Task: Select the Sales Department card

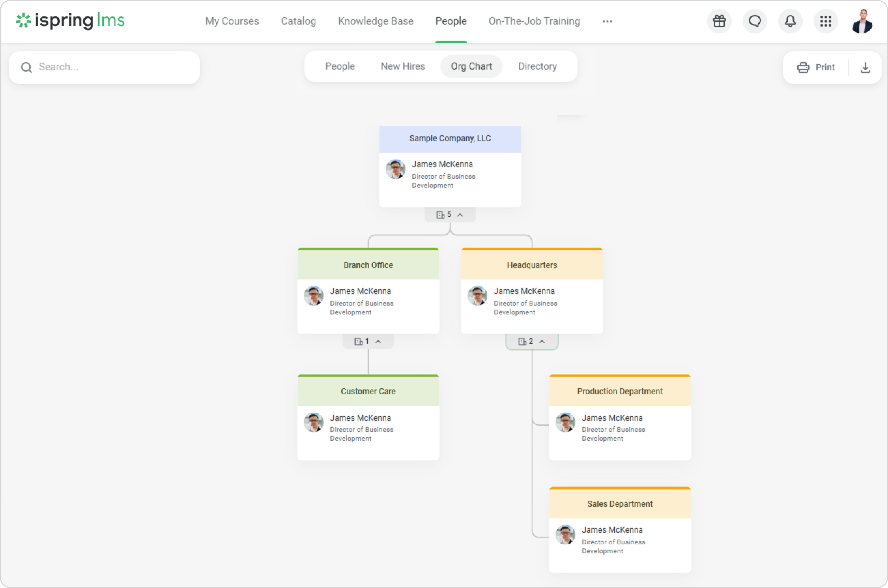Action: (620, 504)
